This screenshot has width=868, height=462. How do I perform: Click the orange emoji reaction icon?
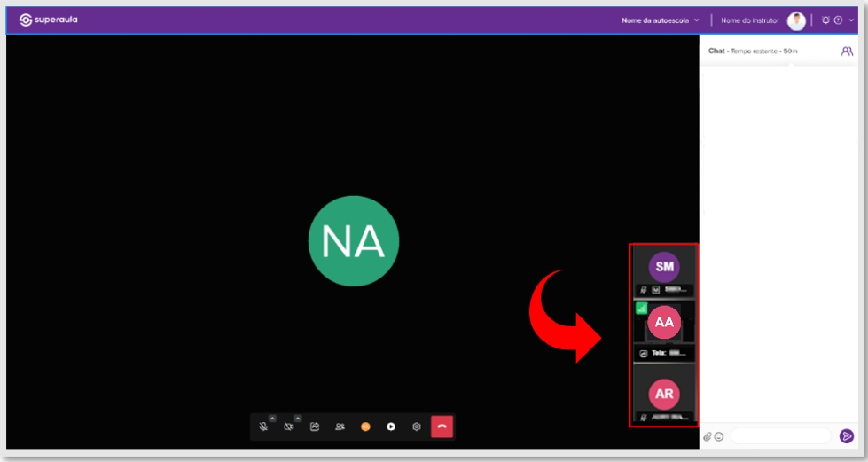coord(365,427)
